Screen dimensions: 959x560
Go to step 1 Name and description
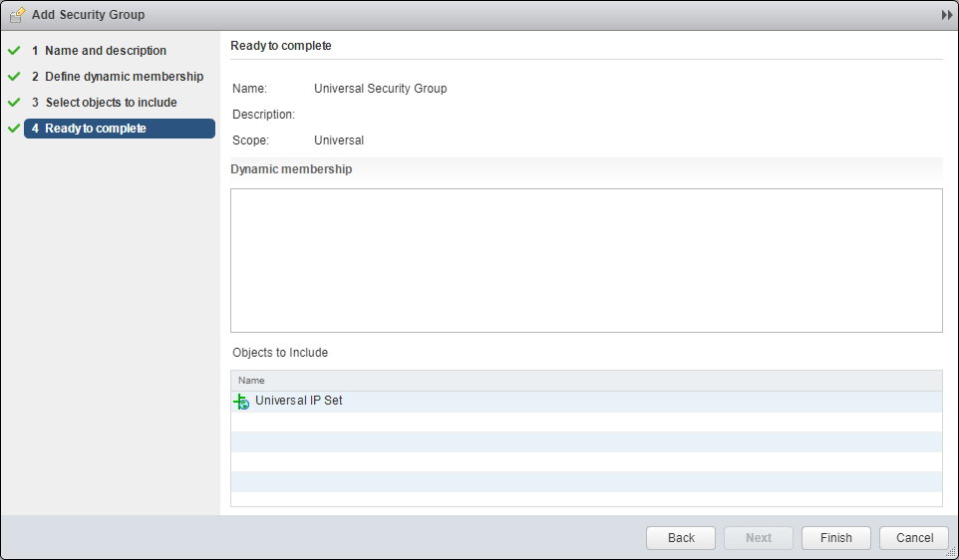(x=106, y=51)
